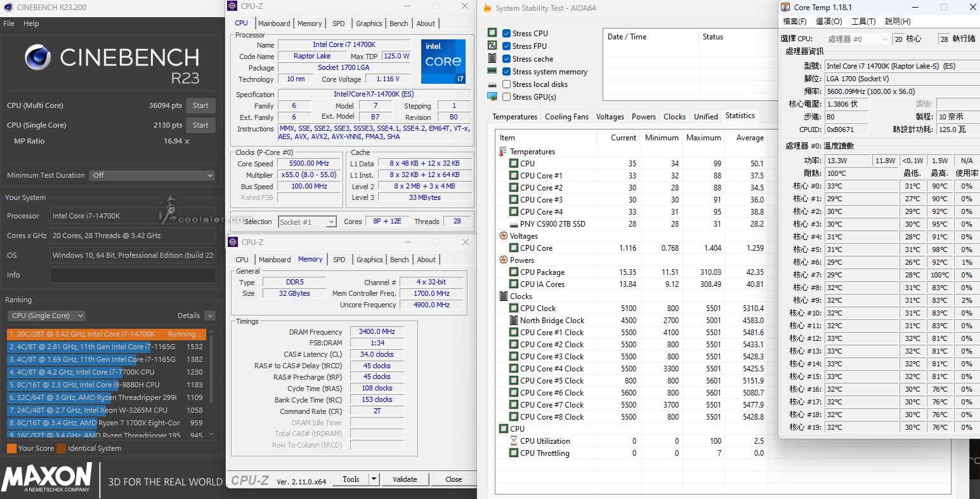Select the Intel Core i7-14700K ranking bar
Viewport: 980px width, 499px height.
[107, 334]
